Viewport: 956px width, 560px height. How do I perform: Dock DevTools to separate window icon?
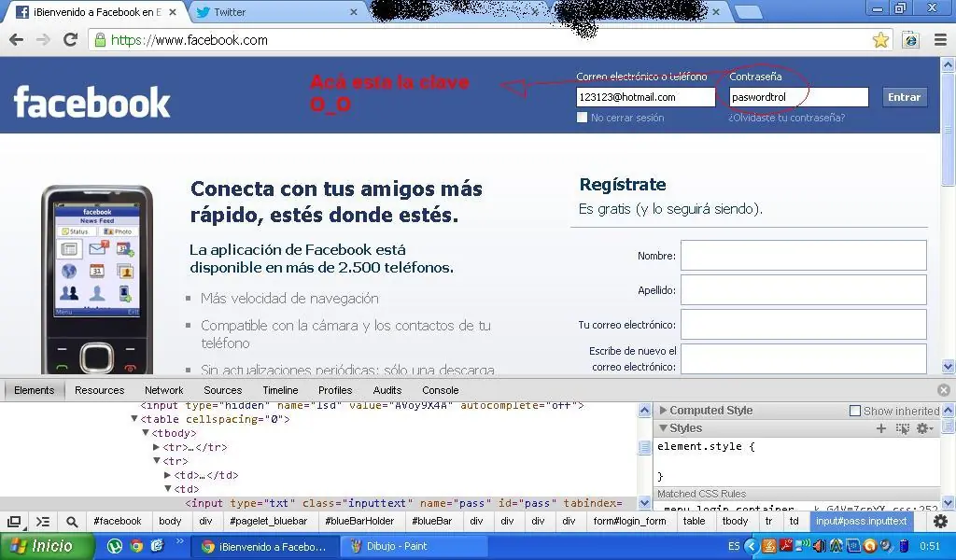(x=14, y=522)
